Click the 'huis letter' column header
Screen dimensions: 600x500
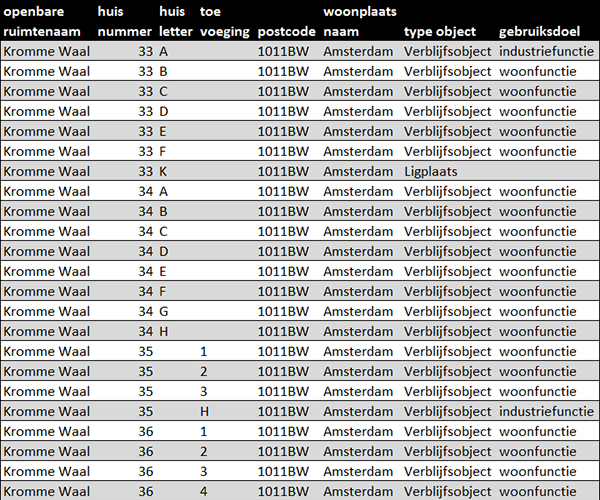coord(175,21)
